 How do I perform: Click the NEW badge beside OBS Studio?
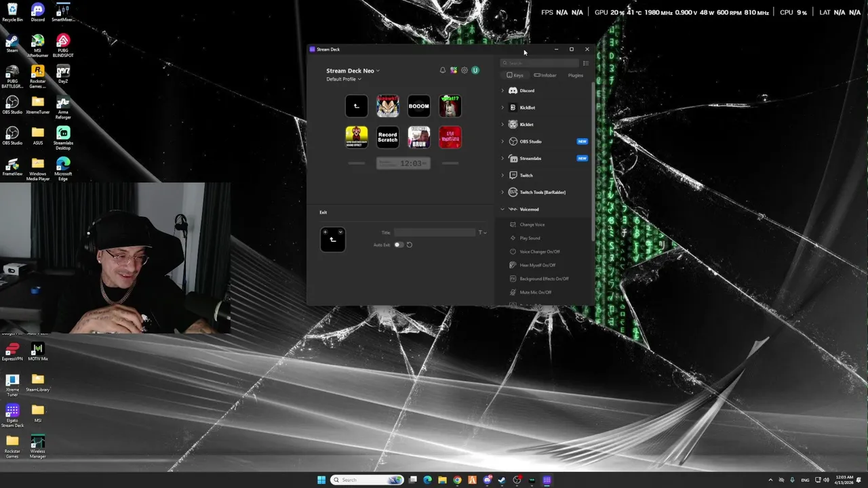[x=582, y=142]
